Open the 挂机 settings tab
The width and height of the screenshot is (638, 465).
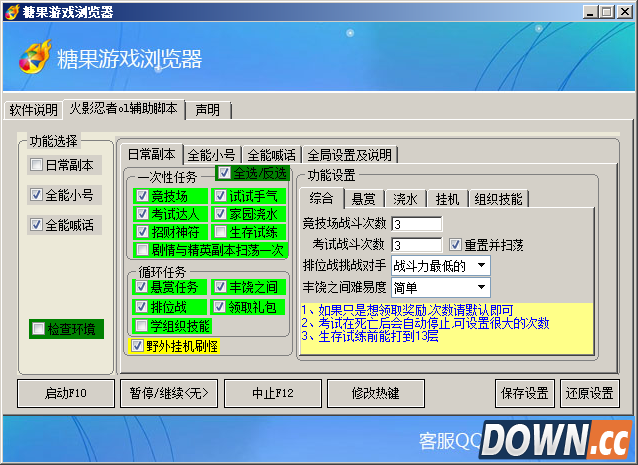click(x=447, y=199)
